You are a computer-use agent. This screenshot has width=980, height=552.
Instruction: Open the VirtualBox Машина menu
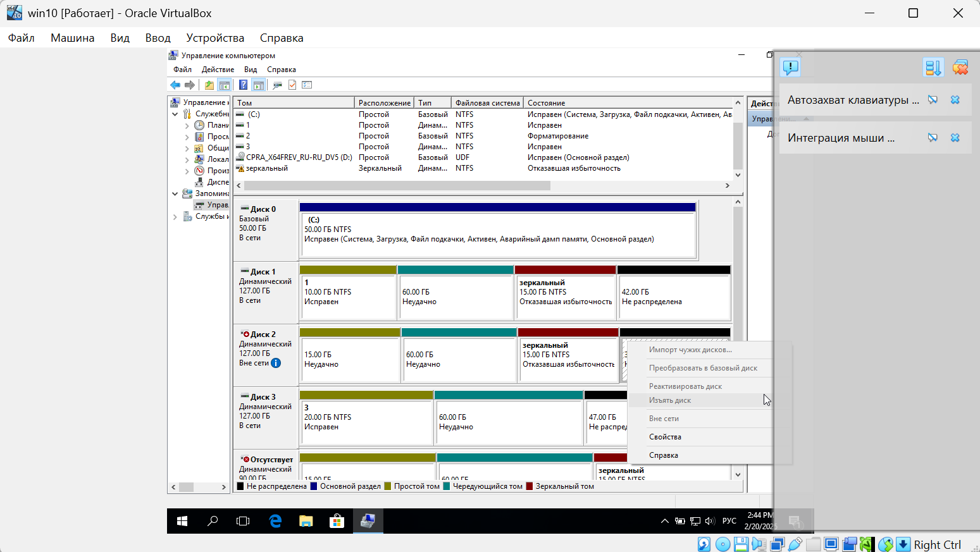point(73,38)
